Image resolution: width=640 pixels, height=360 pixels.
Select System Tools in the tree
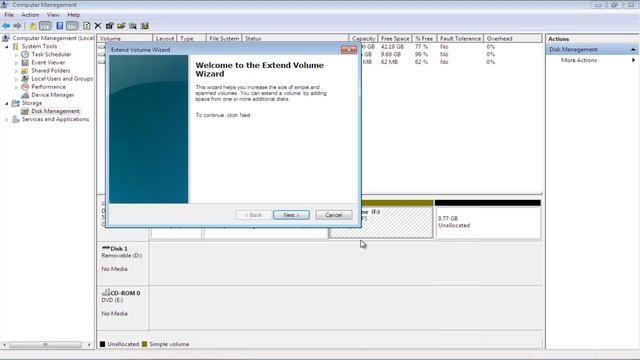click(x=39, y=46)
